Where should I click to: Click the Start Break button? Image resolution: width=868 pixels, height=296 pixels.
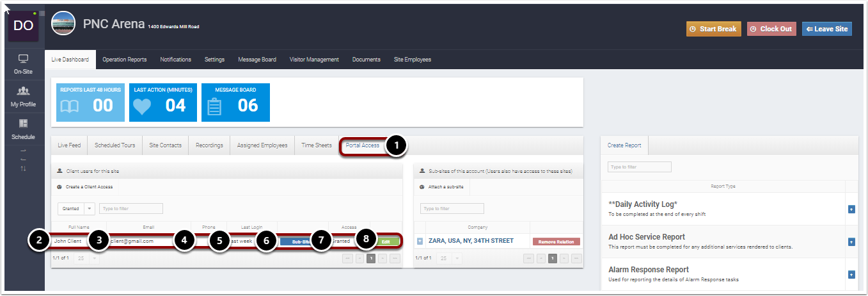click(x=714, y=29)
